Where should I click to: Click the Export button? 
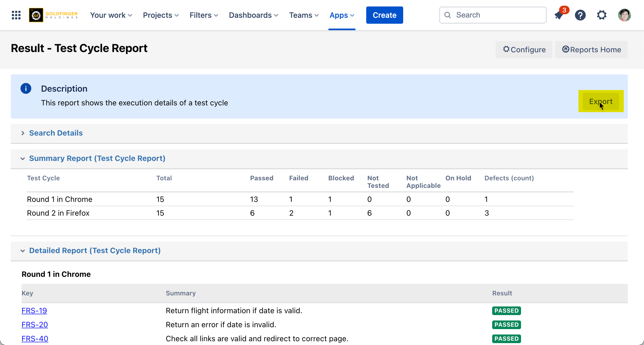pos(601,101)
